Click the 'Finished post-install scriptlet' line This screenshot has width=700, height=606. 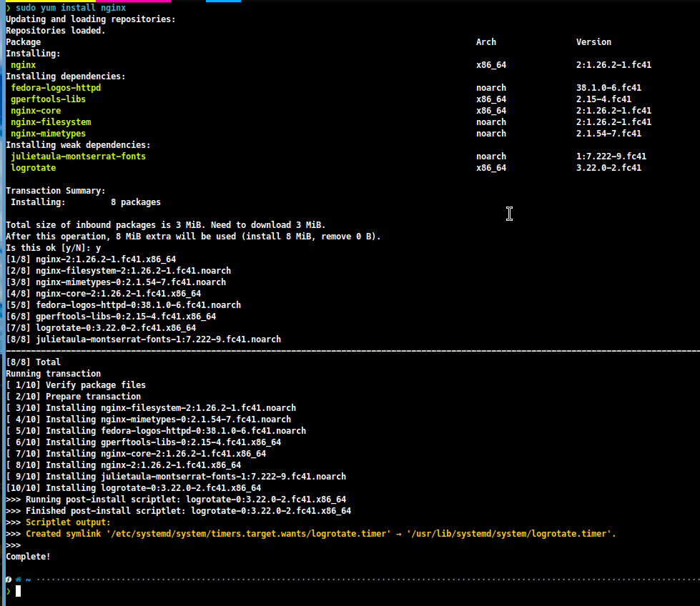pos(179,511)
